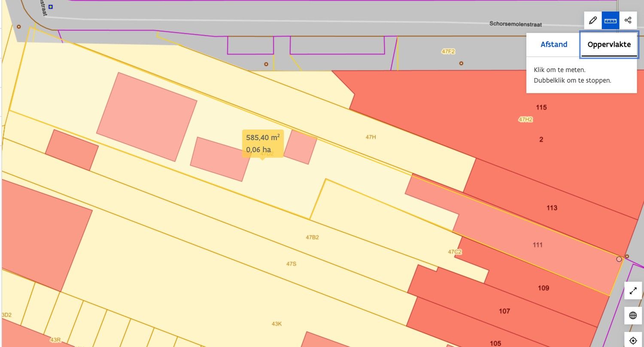Click the 'Klik om te meten.' hint
644x347 pixels.
559,69
